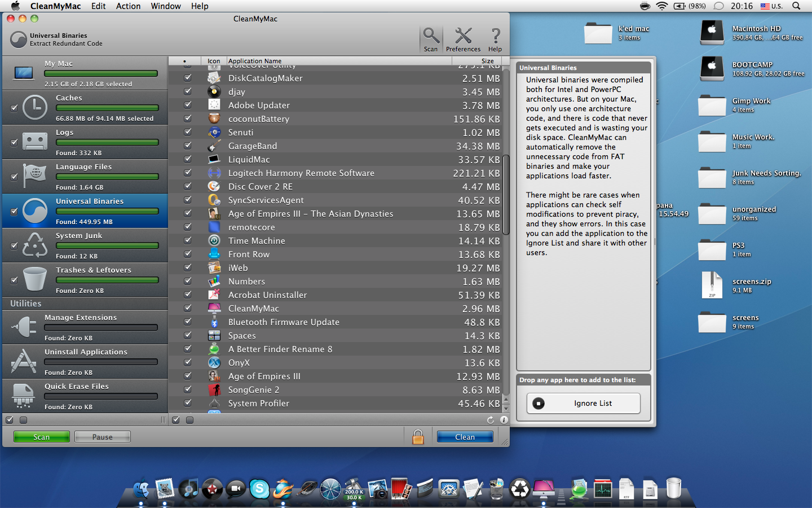Viewport: 812px width, 508px height.
Task: Open Spotlight search in menu bar
Action: tap(796, 6)
